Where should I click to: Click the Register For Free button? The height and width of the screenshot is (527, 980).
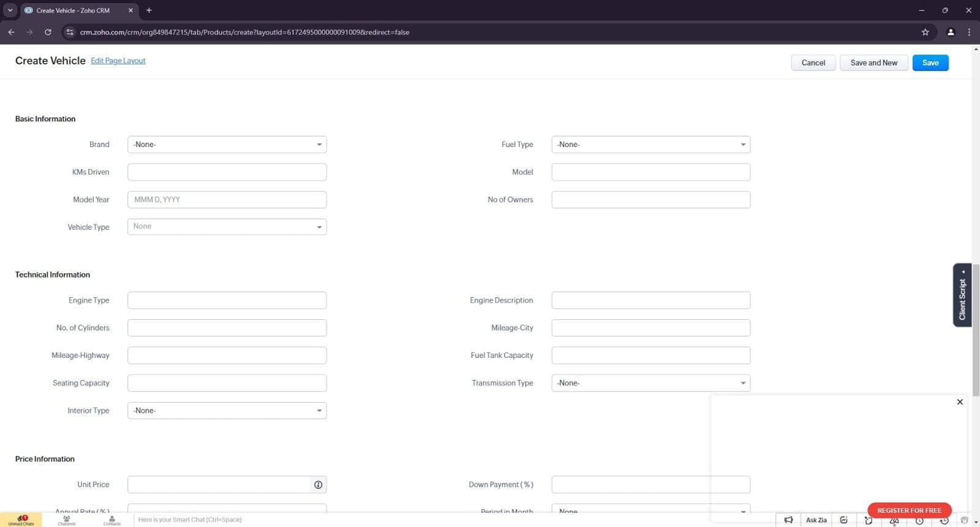click(x=909, y=510)
